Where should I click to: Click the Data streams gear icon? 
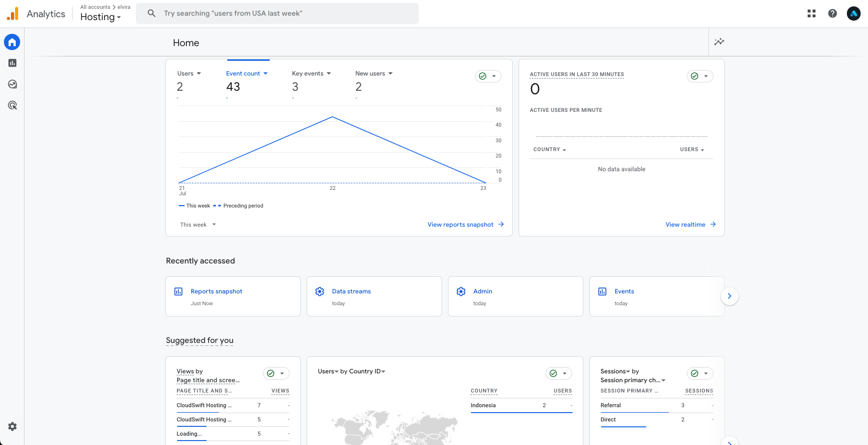[320, 292]
